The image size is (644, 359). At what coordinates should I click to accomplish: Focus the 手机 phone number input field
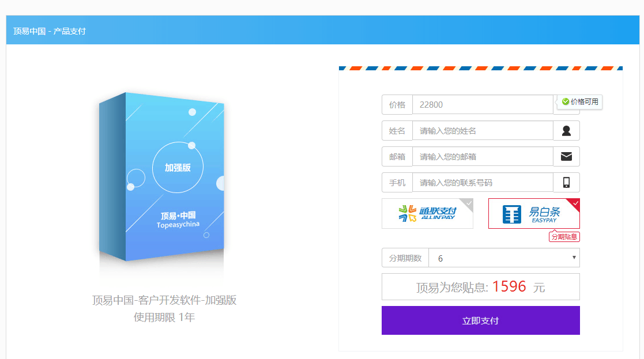(x=483, y=183)
